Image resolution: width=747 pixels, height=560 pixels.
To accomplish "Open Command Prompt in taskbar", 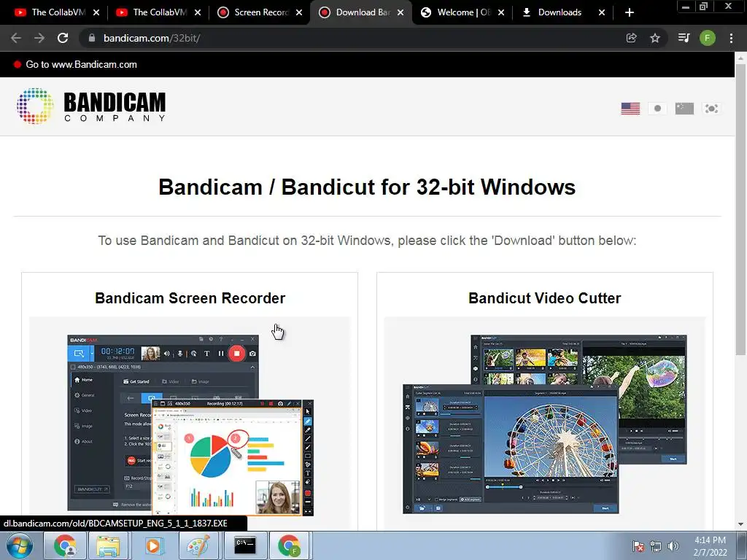I will click(245, 545).
